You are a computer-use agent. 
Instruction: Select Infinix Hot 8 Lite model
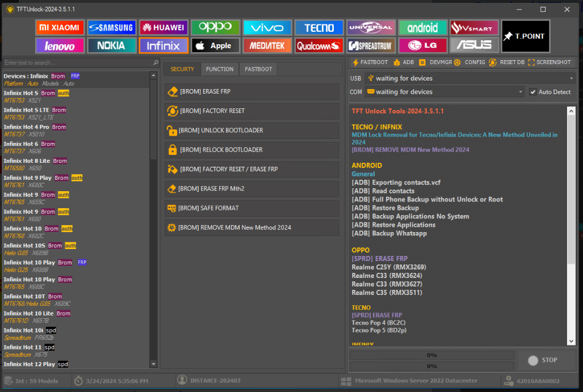(x=76, y=164)
